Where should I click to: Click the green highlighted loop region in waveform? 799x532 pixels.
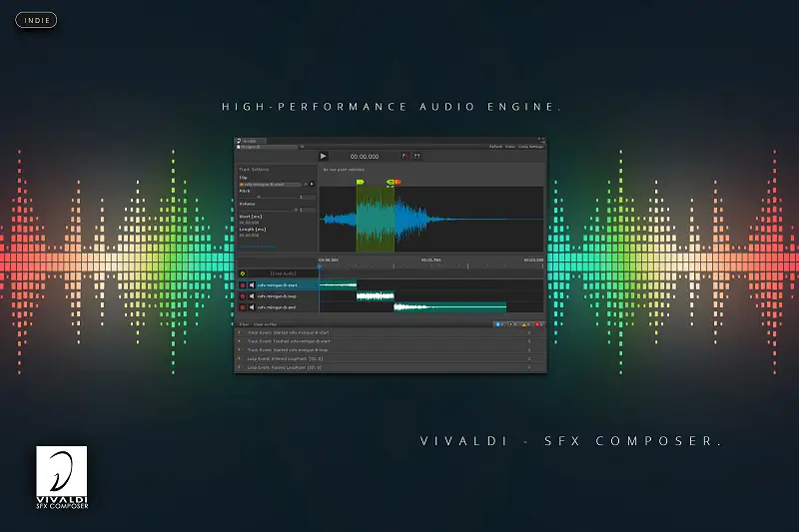coord(376,219)
